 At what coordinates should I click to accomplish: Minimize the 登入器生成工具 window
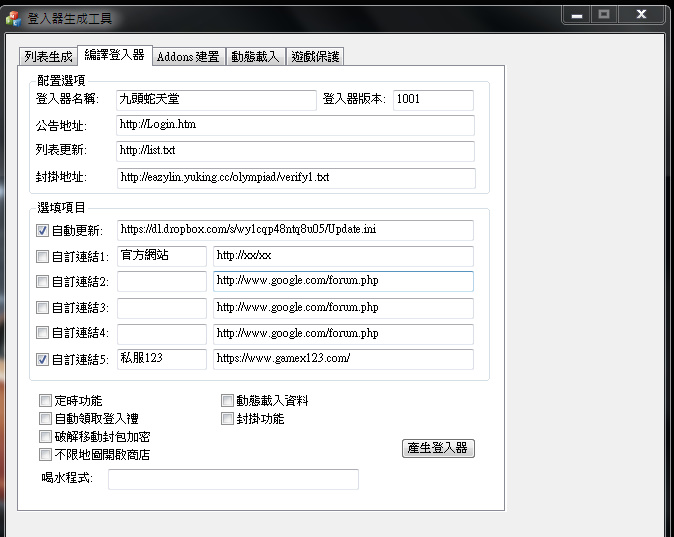tap(577, 15)
